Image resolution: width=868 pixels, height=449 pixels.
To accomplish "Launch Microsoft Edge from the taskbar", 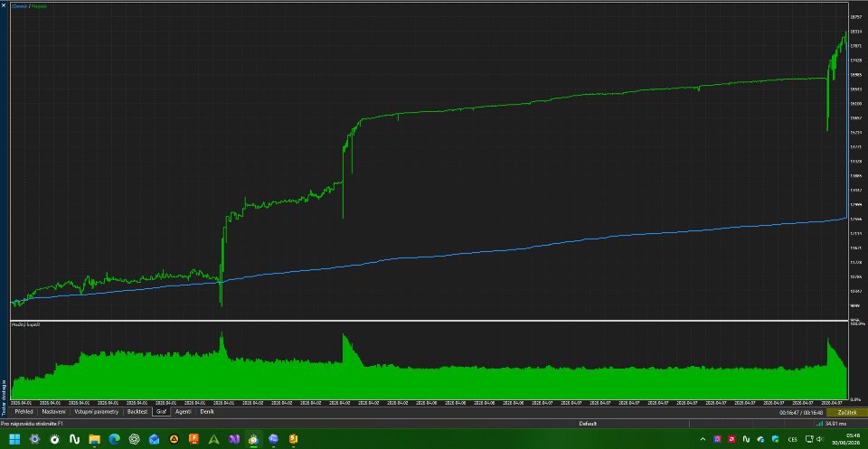I will (114, 440).
